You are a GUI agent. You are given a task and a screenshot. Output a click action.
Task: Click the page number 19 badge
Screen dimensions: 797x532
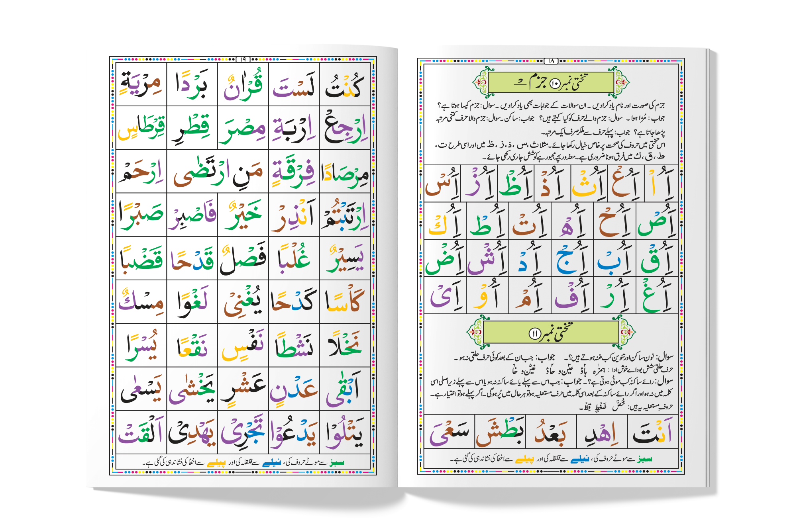click(x=243, y=59)
